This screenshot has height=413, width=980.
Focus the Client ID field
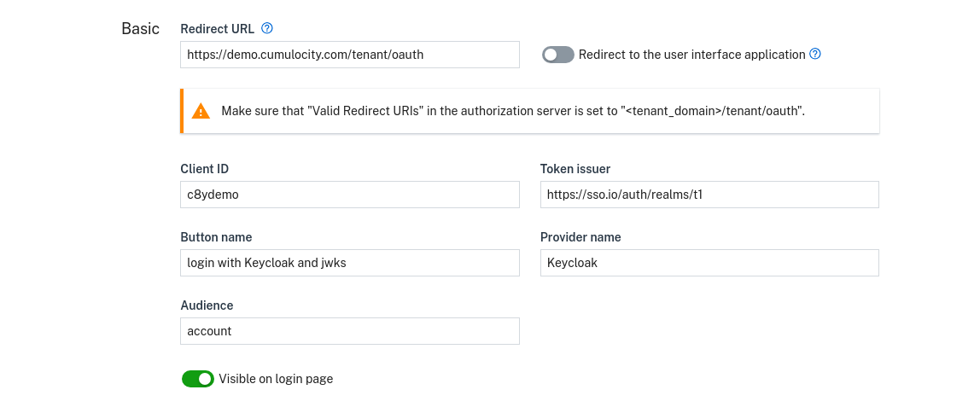click(x=350, y=195)
